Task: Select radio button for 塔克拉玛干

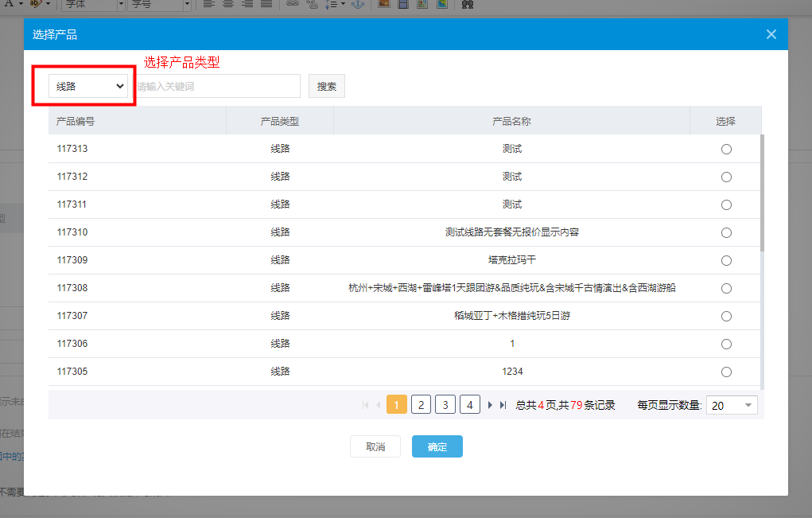Action: (726, 261)
